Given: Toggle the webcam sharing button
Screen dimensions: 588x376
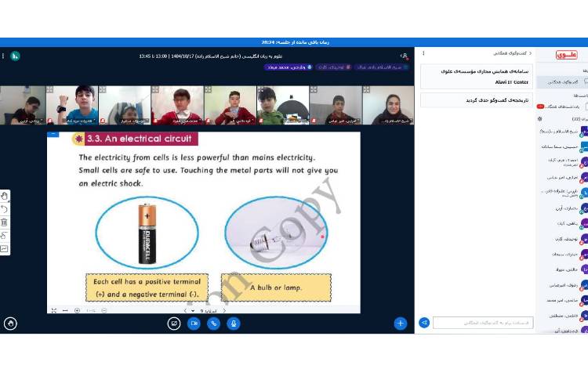Looking at the screenshot, I should coord(194,323).
